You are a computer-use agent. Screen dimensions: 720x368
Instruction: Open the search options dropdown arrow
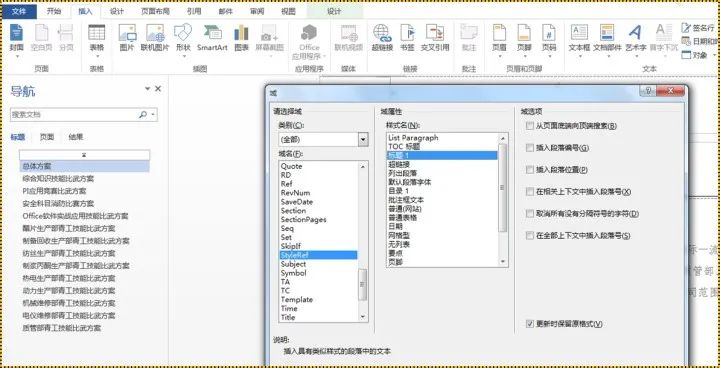(153, 114)
